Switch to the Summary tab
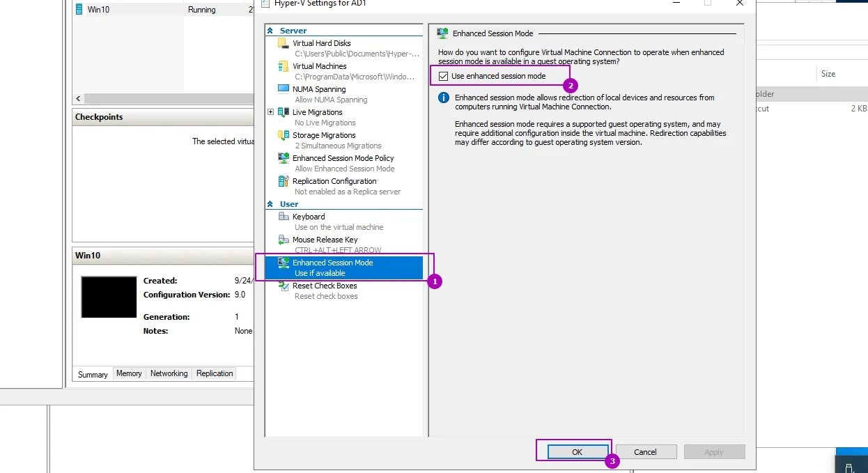This screenshot has height=473, width=868. pos(93,374)
